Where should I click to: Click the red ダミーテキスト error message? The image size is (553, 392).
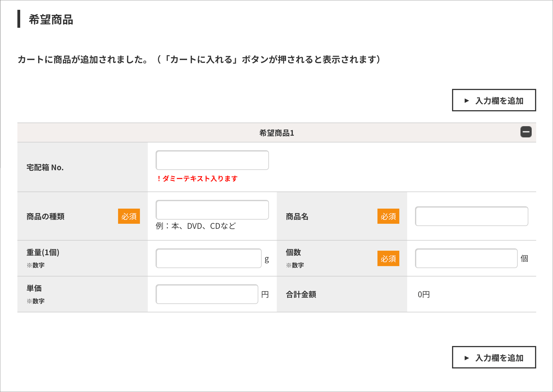[x=197, y=179]
